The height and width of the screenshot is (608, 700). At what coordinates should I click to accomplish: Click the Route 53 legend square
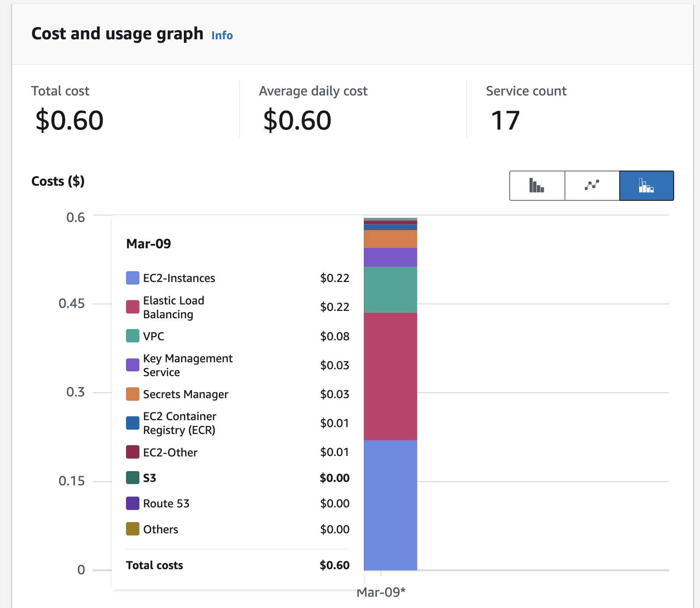(x=132, y=503)
